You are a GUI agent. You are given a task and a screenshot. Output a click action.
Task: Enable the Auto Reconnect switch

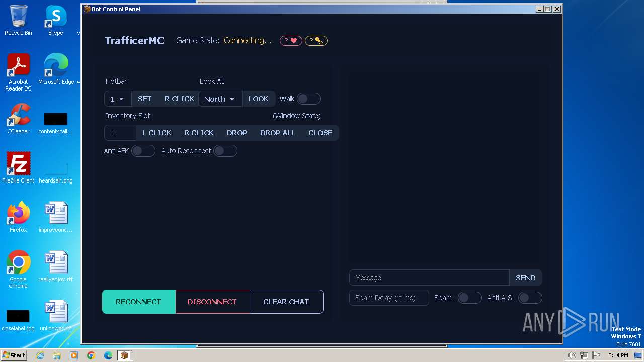click(x=225, y=151)
